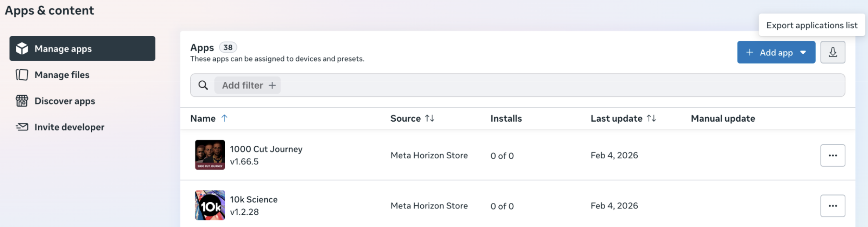Toggle sorting on the Source column

pyautogui.click(x=430, y=118)
